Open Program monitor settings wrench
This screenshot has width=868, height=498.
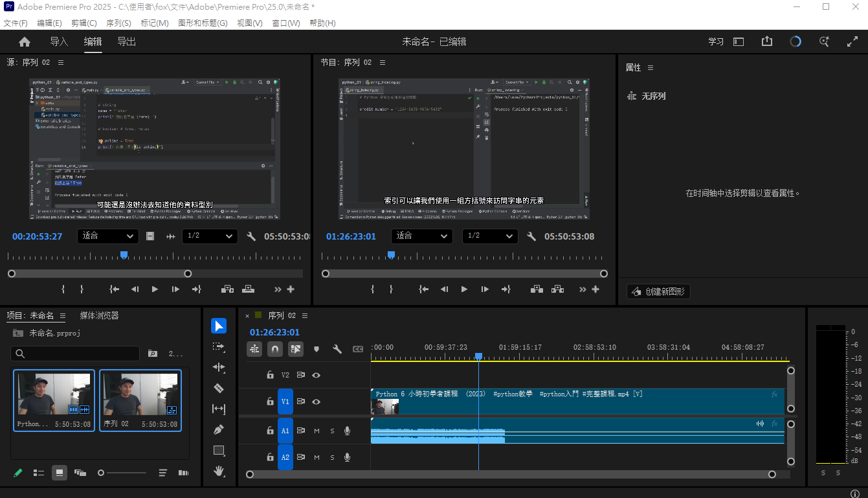pos(531,236)
